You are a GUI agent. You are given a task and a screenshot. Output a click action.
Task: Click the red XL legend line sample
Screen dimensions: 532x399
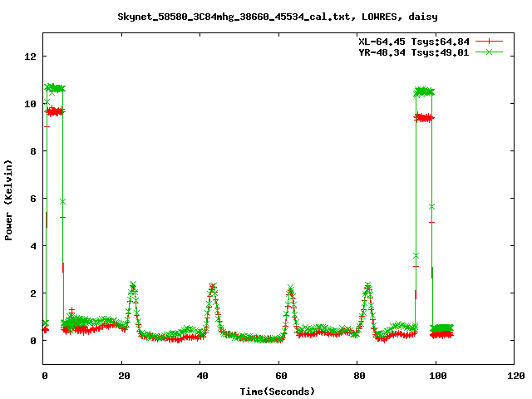tap(489, 42)
